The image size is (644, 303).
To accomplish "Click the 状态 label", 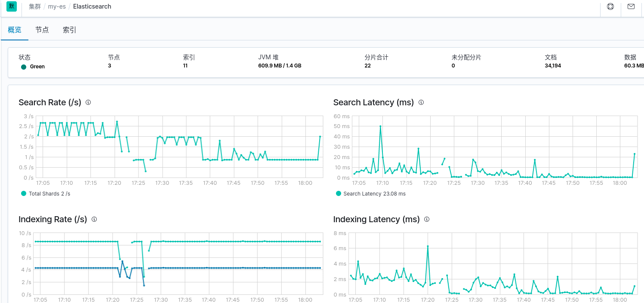I will point(25,57).
